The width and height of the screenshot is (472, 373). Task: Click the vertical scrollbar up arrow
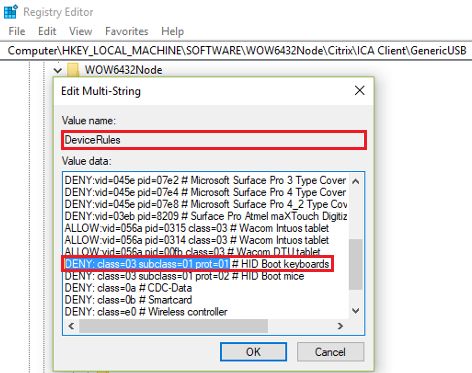point(356,181)
